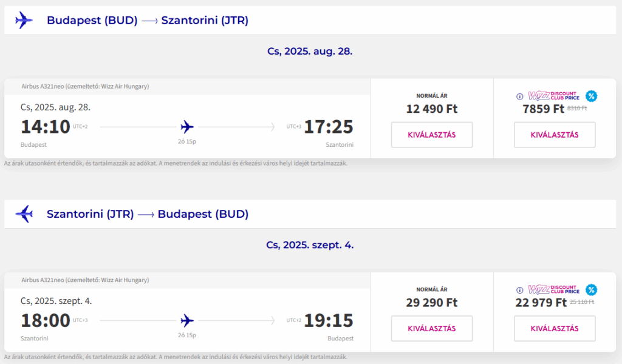This screenshot has width=622, height=364.
Task: Click the WIZZ Discount Club Price logo on return flight
Action: [x=554, y=289]
